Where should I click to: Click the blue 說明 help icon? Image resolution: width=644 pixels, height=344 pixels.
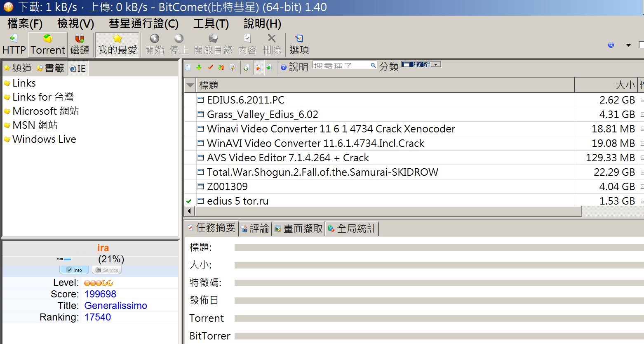point(284,67)
